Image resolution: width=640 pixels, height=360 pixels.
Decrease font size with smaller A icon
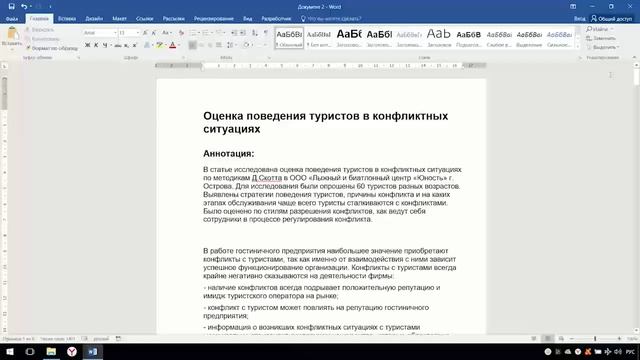154,33
